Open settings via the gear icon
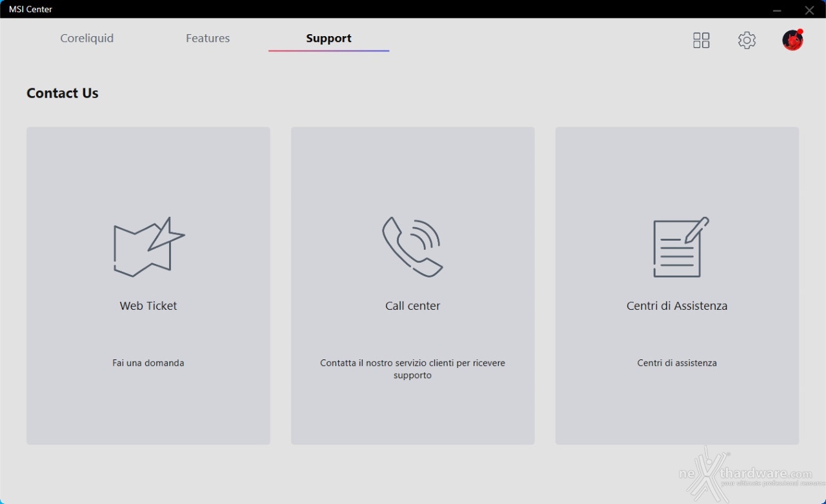This screenshot has width=826, height=504. (x=747, y=40)
